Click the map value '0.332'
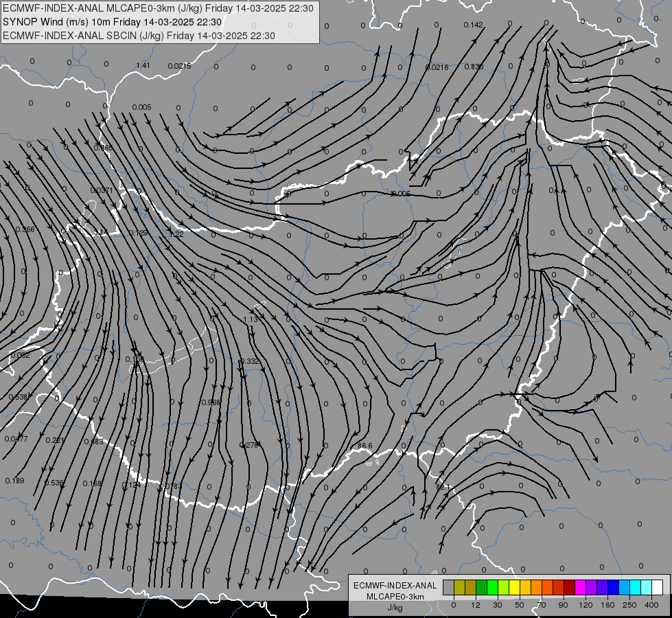672x618 pixels. click(249, 361)
